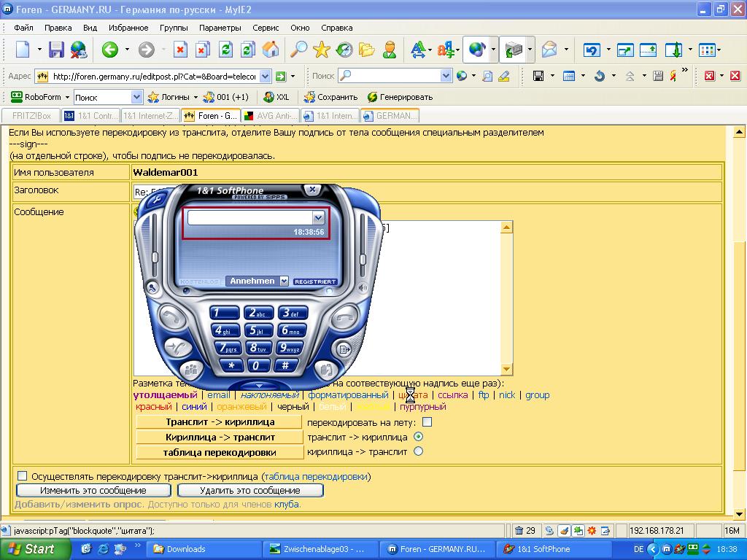Open the address bar URL dropdown
This screenshot has height=560, width=747.
point(266,76)
